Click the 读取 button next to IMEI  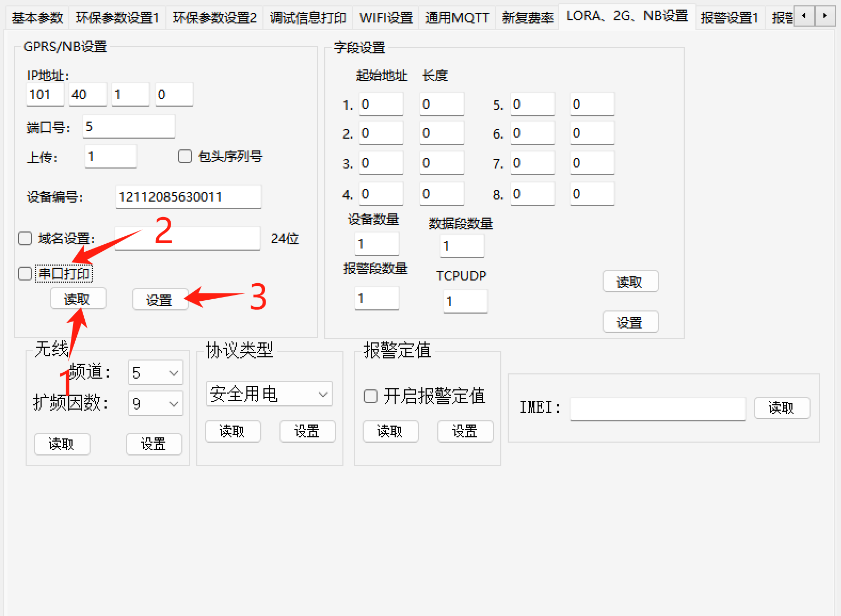782,408
